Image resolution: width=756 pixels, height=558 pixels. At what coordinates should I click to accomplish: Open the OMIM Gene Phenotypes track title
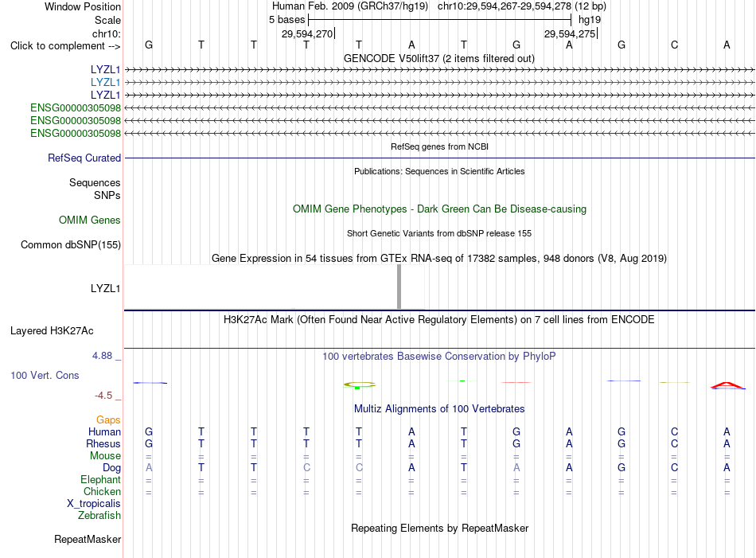pyautogui.click(x=440, y=209)
